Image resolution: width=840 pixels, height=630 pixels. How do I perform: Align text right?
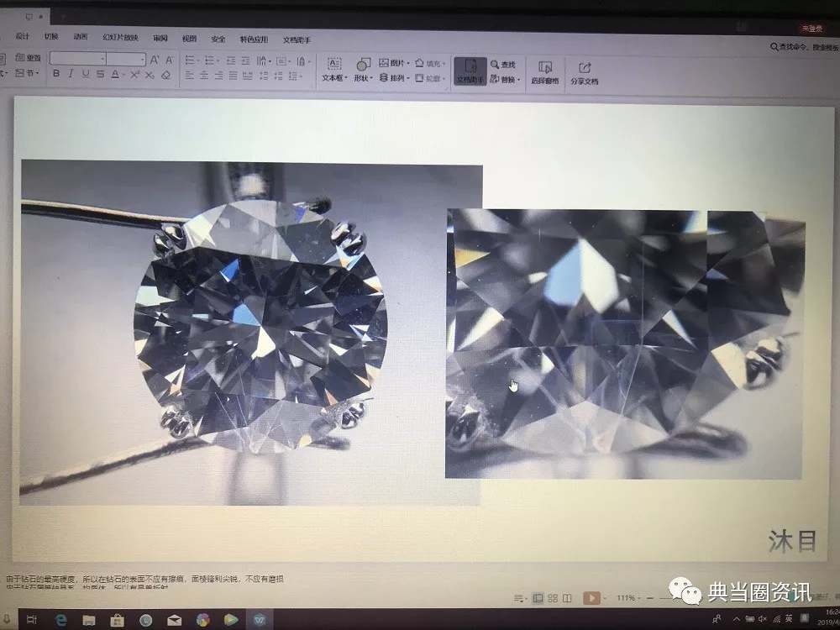(x=218, y=76)
